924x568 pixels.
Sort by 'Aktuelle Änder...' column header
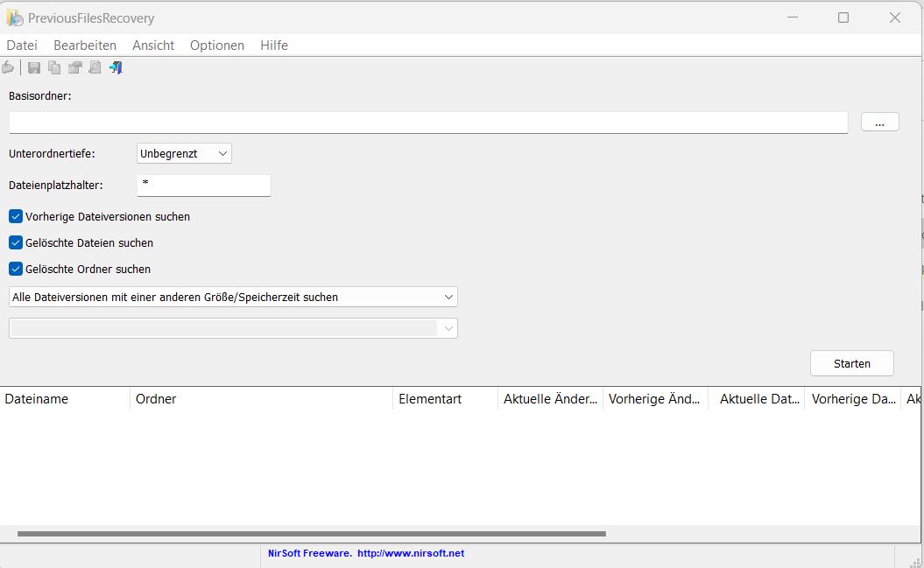point(550,399)
